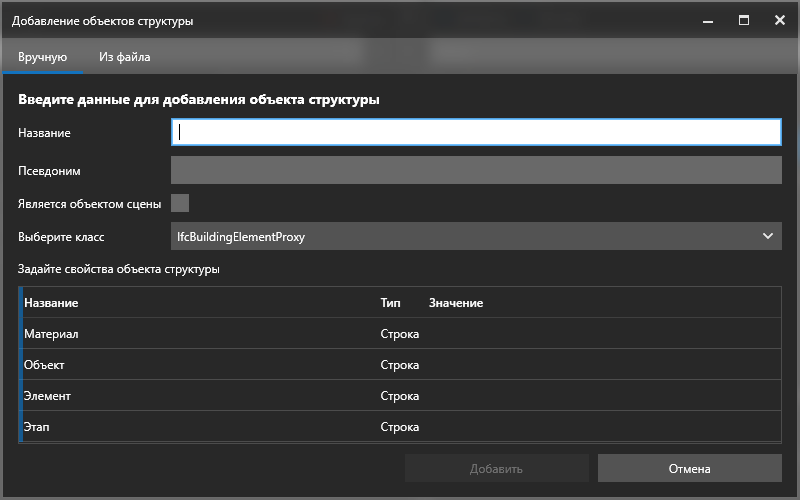
Task: Focus the Название text input field
Action: click(476, 133)
